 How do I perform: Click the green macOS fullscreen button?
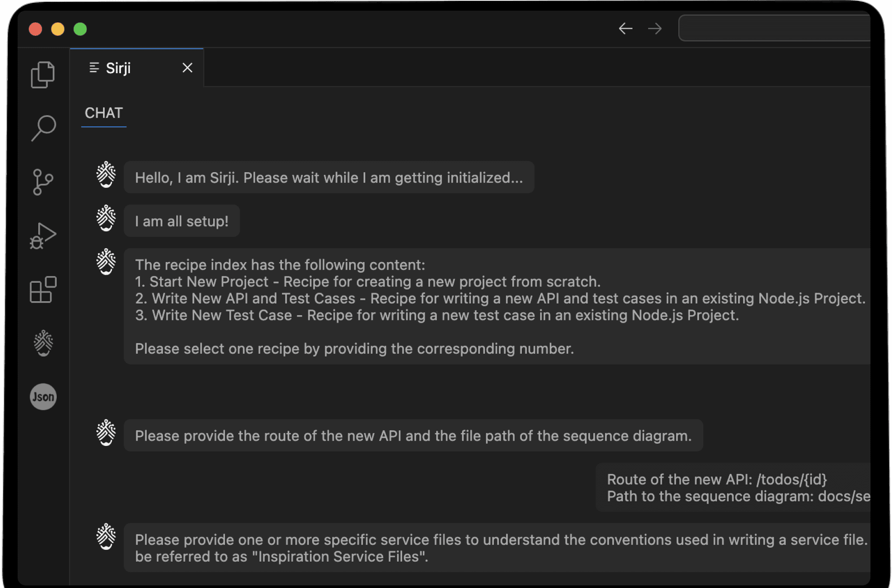[80, 29]
